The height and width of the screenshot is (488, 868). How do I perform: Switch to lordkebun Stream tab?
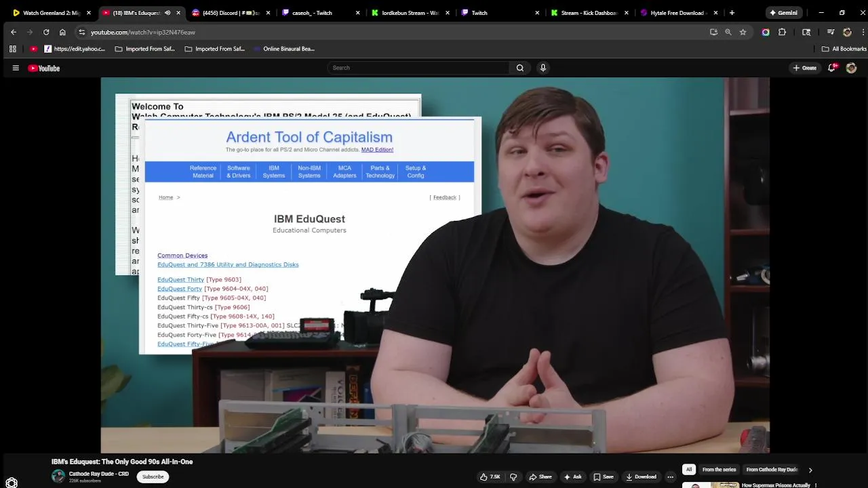409,12
